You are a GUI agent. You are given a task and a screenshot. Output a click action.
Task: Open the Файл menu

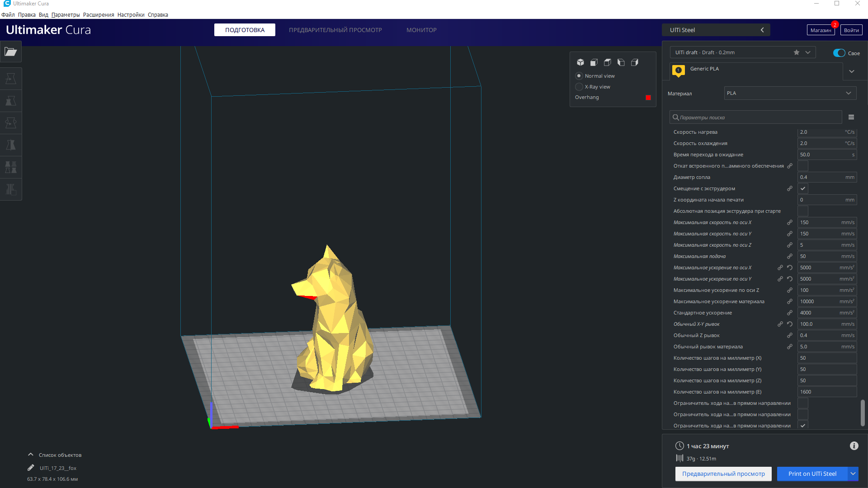(x=8, y=14)
